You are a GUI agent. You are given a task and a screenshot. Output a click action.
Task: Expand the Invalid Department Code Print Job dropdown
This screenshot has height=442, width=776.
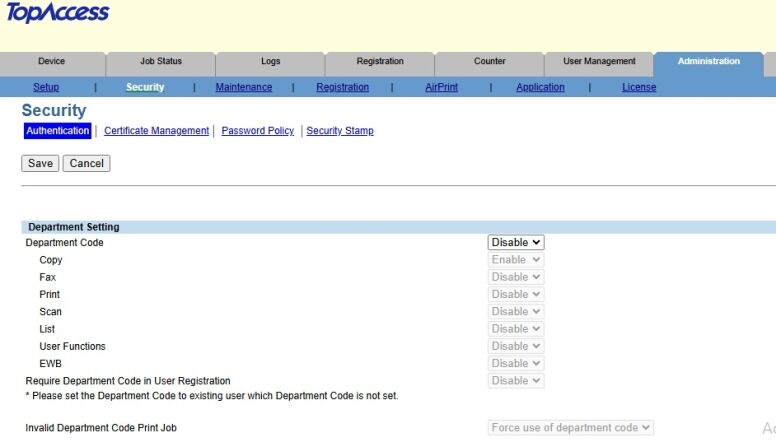pos(571,428)
